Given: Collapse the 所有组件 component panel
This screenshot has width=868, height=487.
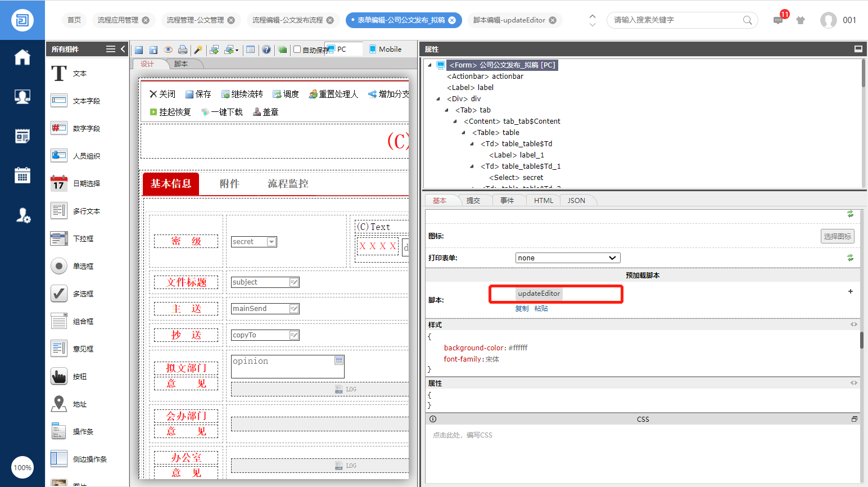Looking at the screenshot, I should coord(123,49).
